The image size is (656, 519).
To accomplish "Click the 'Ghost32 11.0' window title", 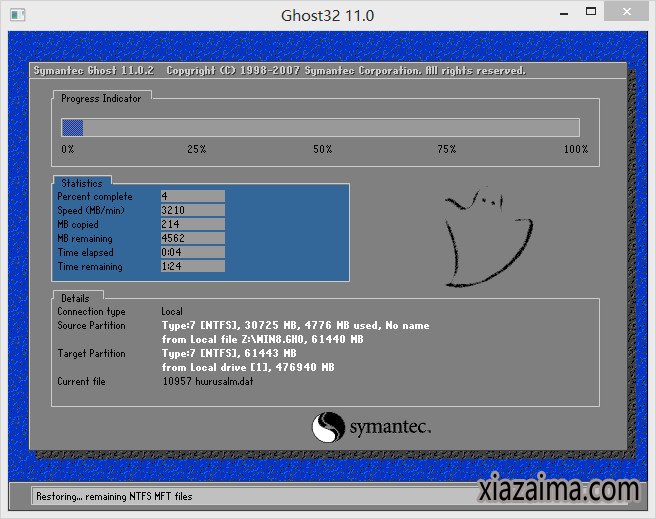I will 328,15.
